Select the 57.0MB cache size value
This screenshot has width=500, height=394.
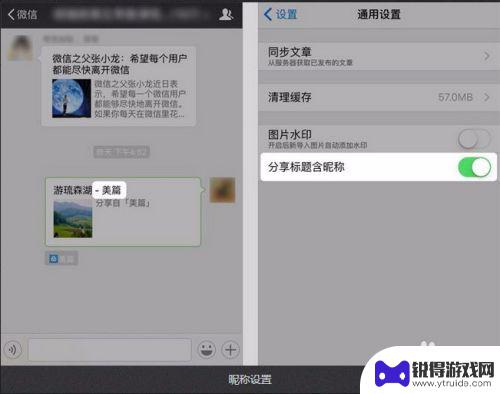455,97
